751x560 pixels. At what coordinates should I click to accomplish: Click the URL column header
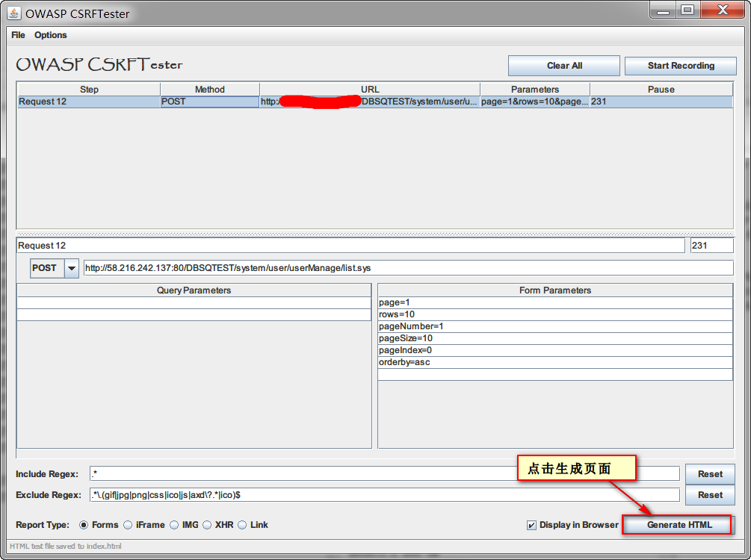(x=370, y=90)
